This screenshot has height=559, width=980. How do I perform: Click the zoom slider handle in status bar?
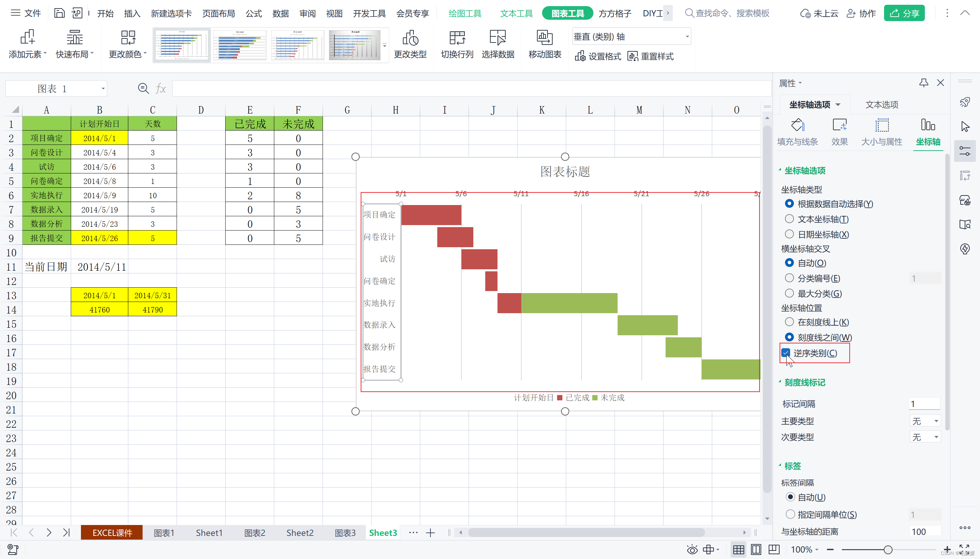click(x=887, y=550)
